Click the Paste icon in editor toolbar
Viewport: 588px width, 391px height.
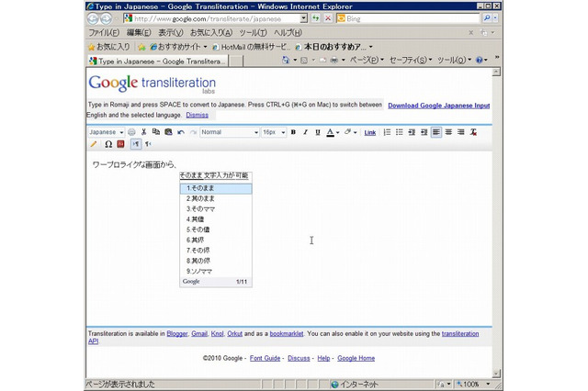tap(168, 132)
